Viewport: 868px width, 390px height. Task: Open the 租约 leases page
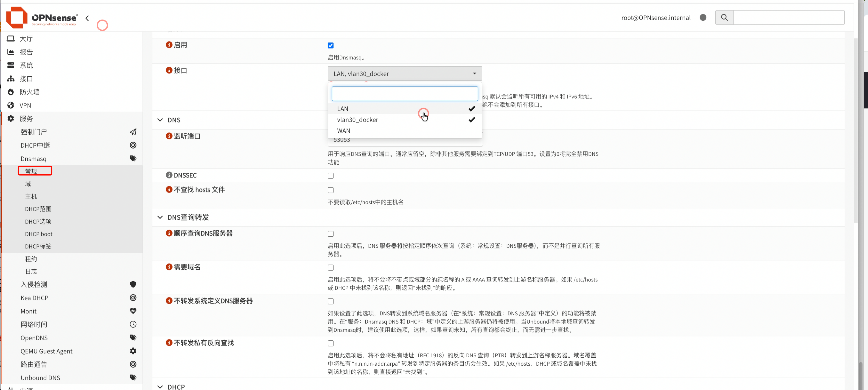31,259
